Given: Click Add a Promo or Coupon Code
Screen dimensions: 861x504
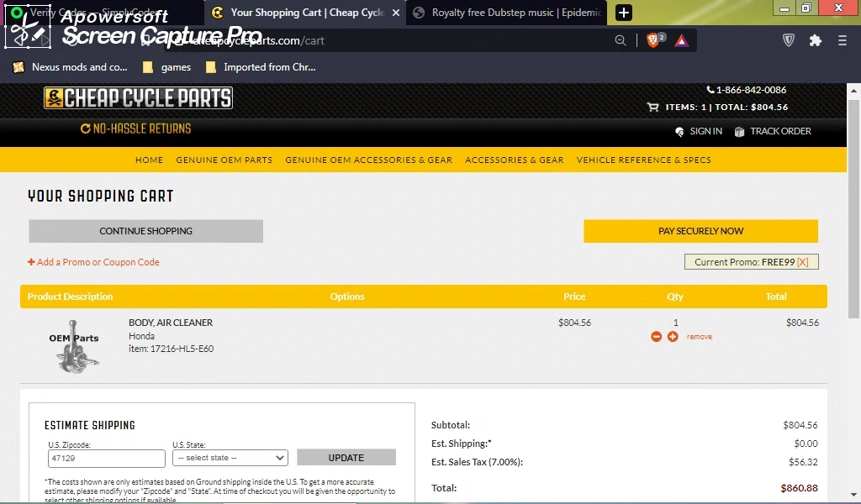Looking at the screenshot, I should [x=93, y=262].
